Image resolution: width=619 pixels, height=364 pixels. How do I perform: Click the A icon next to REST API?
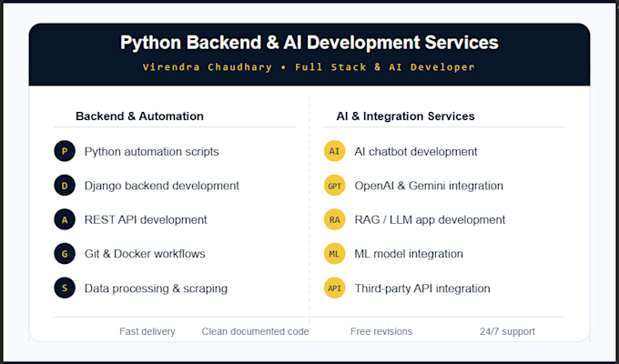65,219
